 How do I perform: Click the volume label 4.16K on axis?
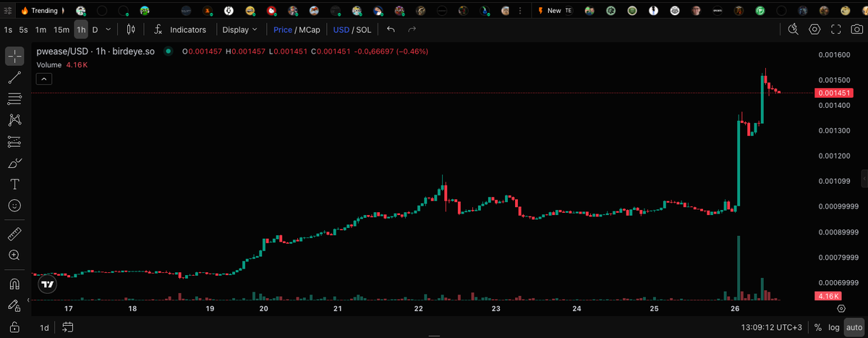click(x=828, y=296)
